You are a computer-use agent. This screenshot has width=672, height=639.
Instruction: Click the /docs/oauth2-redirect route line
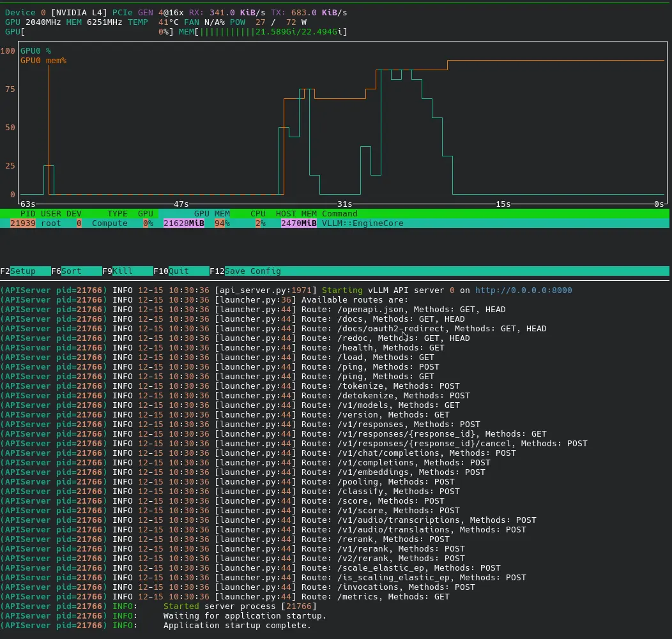click(x=273, y=329)
